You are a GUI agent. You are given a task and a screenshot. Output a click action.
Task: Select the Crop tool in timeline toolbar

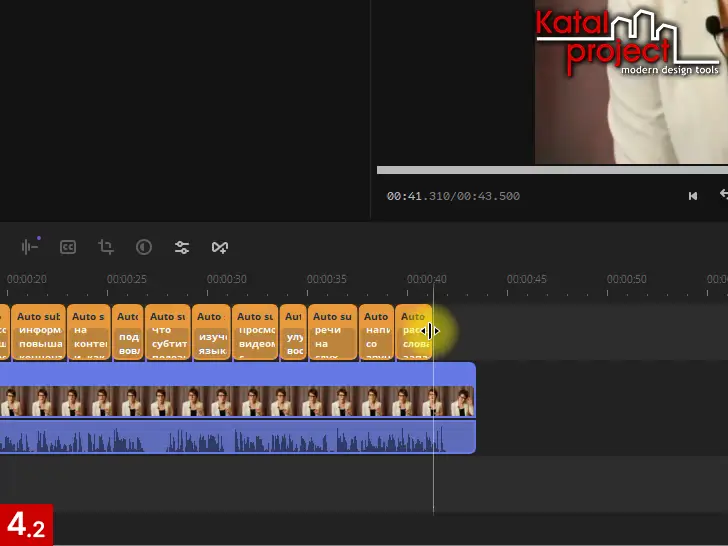[x=106, y=247]
